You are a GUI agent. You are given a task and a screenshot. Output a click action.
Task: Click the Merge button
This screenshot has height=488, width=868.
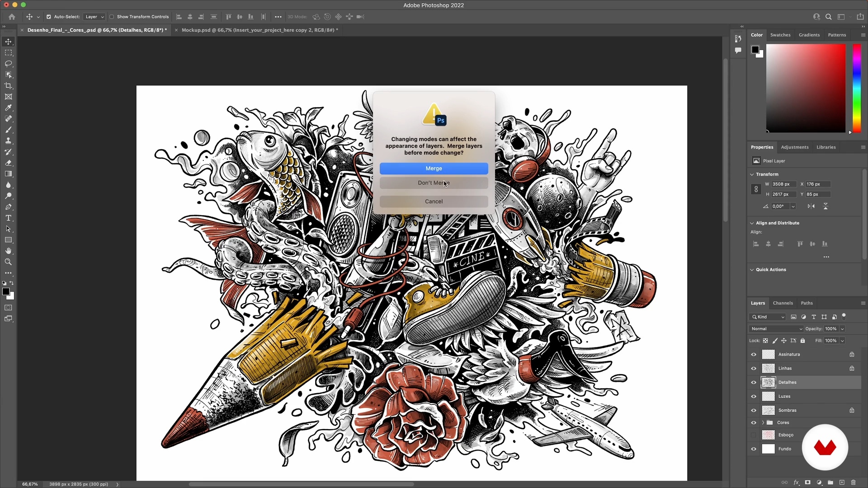point(434,169)
